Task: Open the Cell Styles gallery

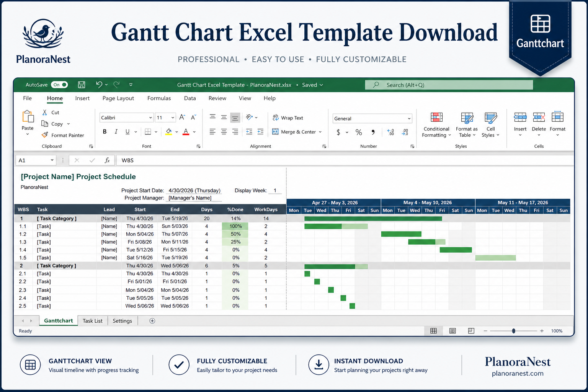Action: 490,124
